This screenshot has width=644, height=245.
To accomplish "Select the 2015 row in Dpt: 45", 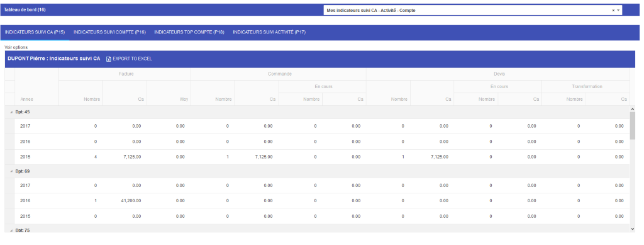I will pyautogui.click(x=317, y=157).
